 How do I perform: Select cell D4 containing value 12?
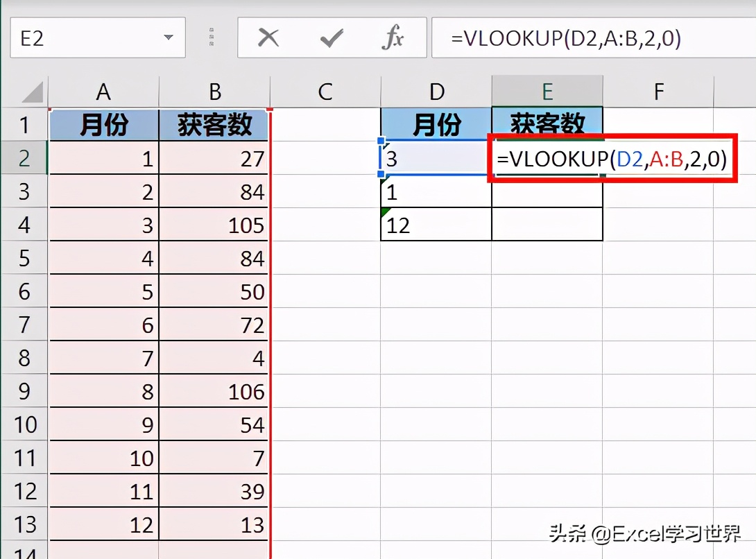click(x=436, y=223)
